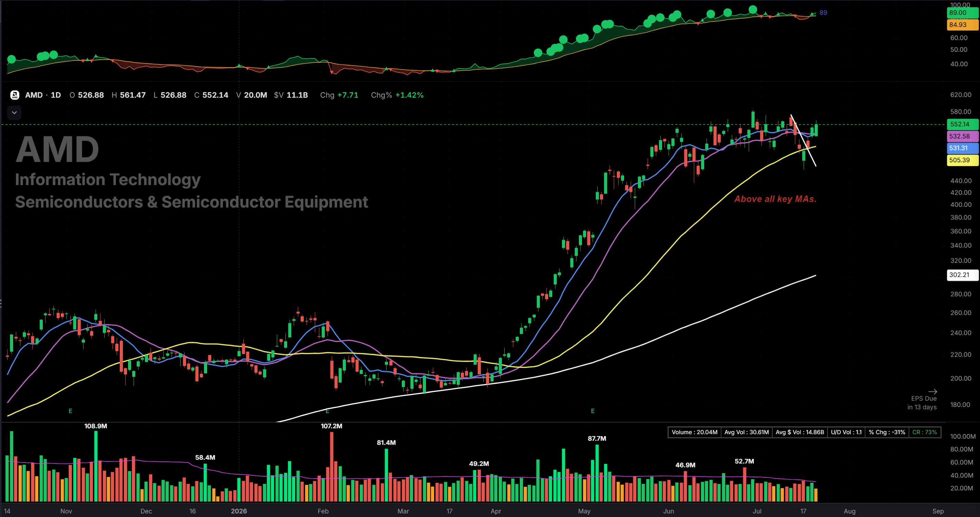
Task: Click the 20.00M volume axis label
Action: 962,488
